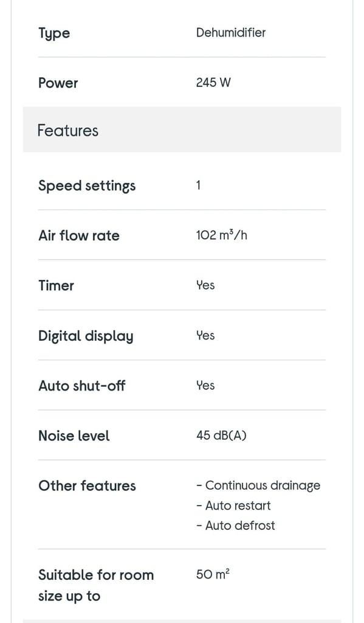This screenshot has height=623, width=364.
Task: Click the 102 m³/h air flow value
Action: (x=221, y=235)
